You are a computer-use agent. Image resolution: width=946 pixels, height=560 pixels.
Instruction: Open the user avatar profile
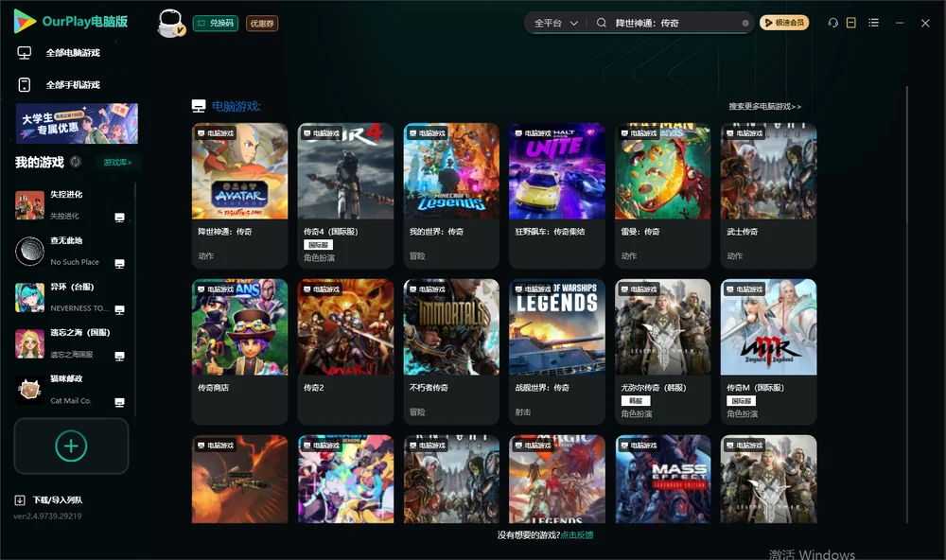170,23
